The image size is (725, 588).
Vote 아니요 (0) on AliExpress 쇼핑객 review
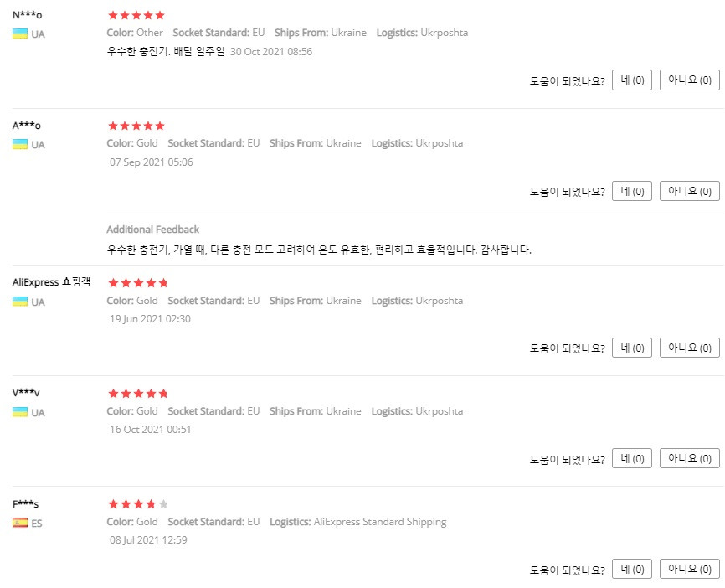pos(689,348)
